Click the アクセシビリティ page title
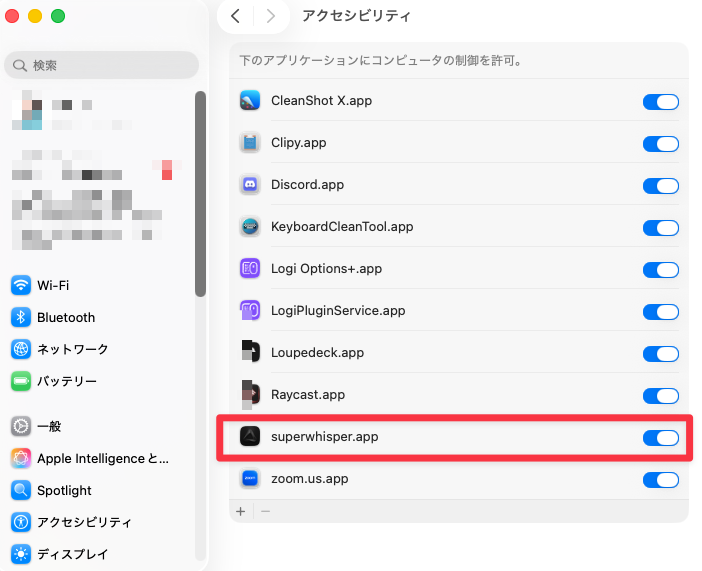Image resolution: width=702 pixels, height=571 pixels. click(356, 16)
